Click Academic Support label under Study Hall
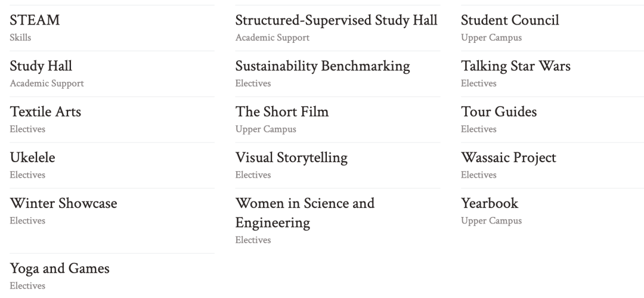The height and width of the screenshot is (298, 644). pyautogui.click(x=47, y=83)
